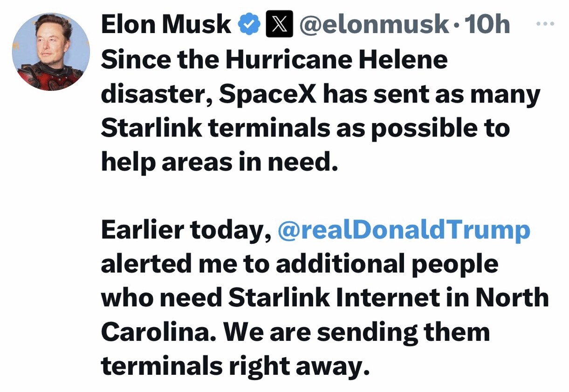Image resolution: width=569 pixels, height=392 pixels.
Task: Open the @realDonaldTrump mention link
Action: 404,231
